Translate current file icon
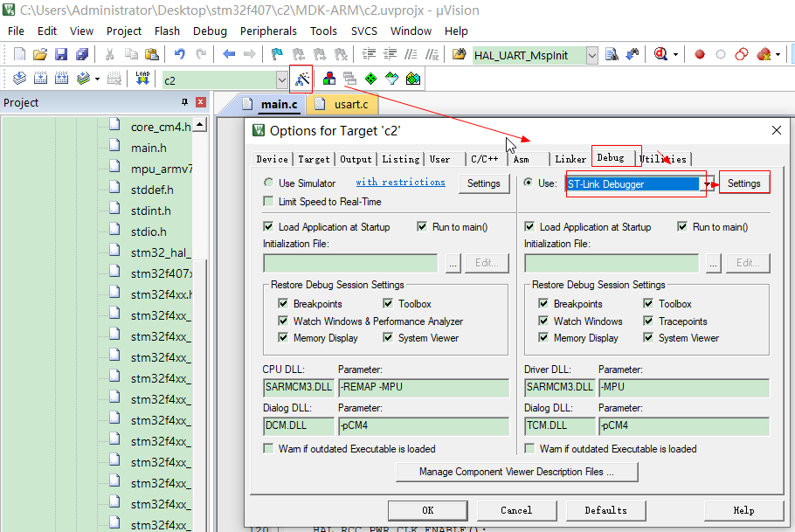 pos(19,79)
